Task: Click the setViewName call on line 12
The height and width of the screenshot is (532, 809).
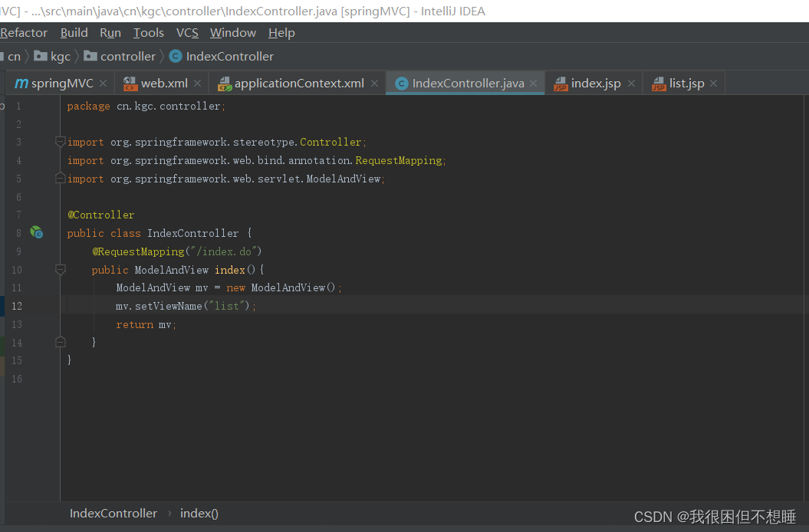Action: [169, 306]
